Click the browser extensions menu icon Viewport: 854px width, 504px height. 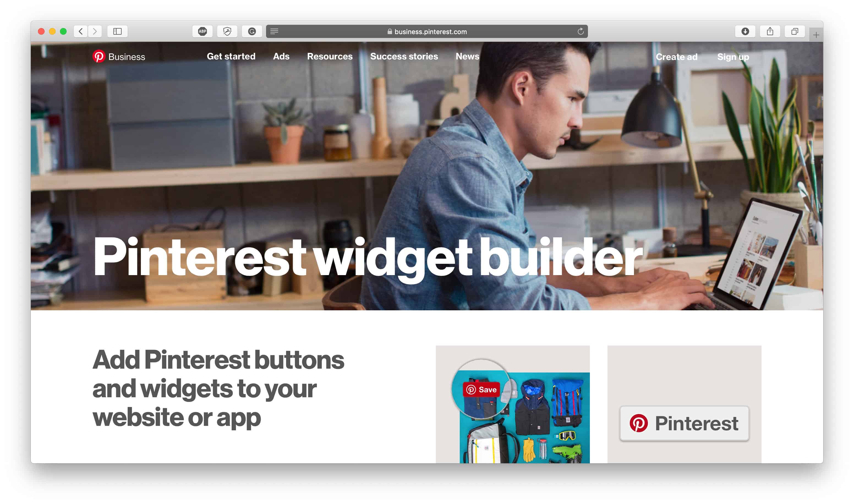click(274, 31)
